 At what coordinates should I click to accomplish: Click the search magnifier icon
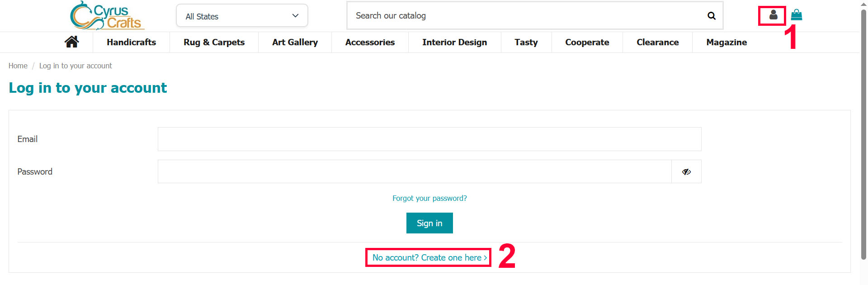[x=711, y=16]
